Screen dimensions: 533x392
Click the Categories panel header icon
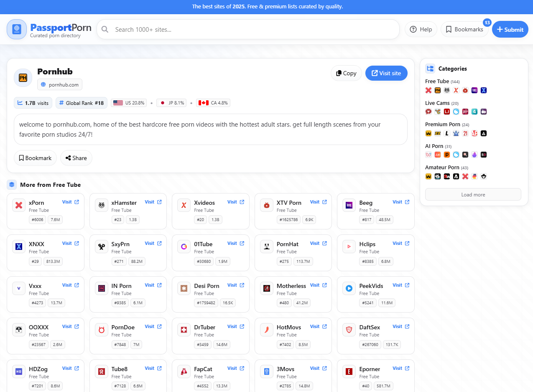click(430, 69)
